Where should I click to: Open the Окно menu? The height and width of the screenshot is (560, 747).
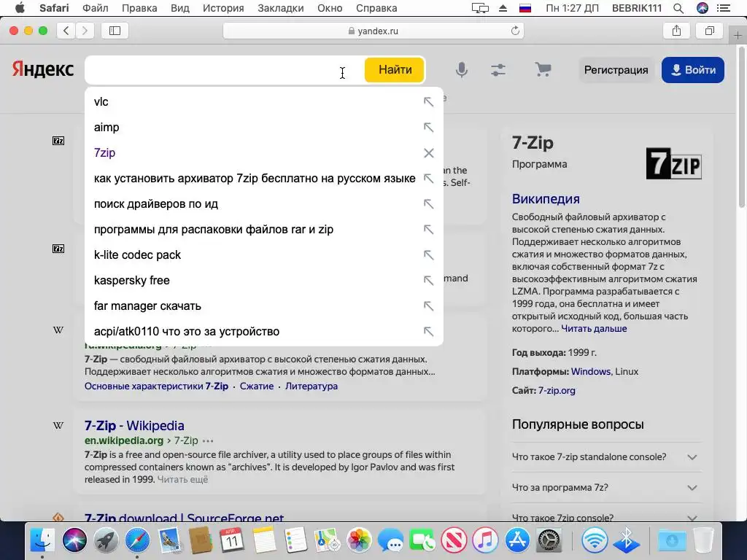point(330,8)
